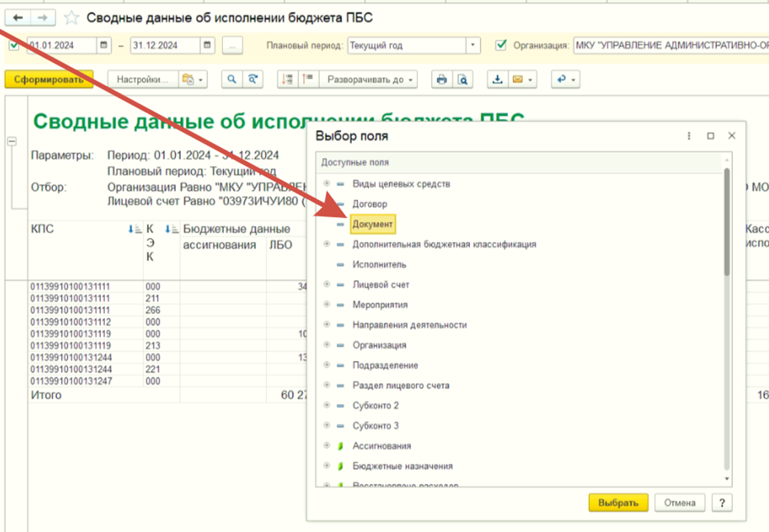Expand the Организация tree field
Screen dimensions: 769x532
tap(326, 344)
